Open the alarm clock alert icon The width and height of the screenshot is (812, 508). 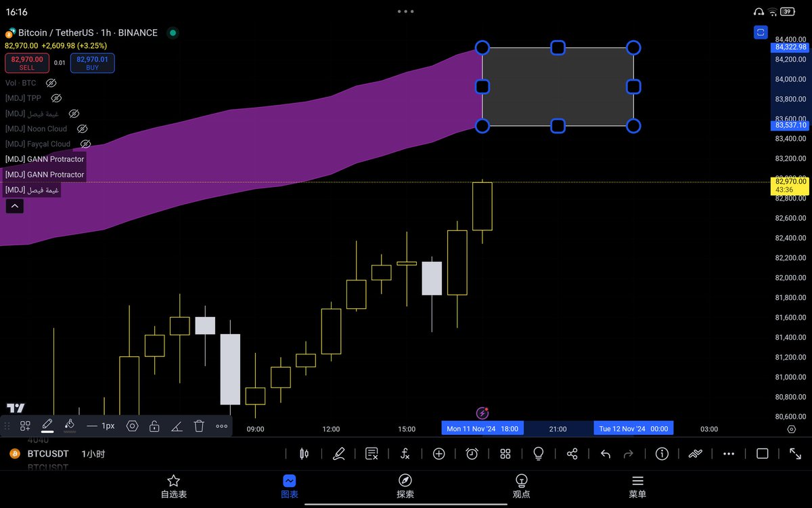pyautogui.click(x=472, y=454)
